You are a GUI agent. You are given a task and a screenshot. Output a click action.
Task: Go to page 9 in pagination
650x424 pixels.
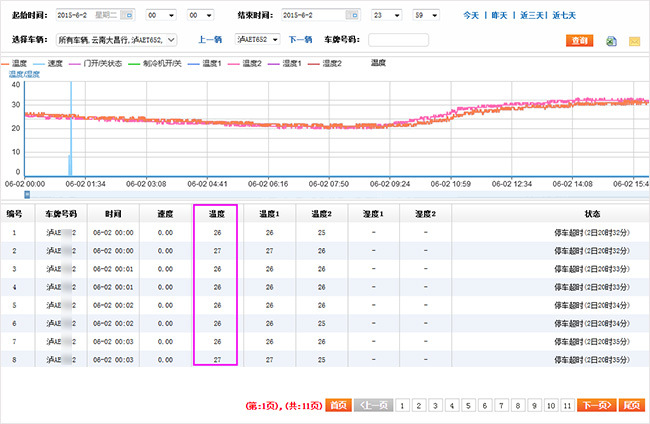534,405
